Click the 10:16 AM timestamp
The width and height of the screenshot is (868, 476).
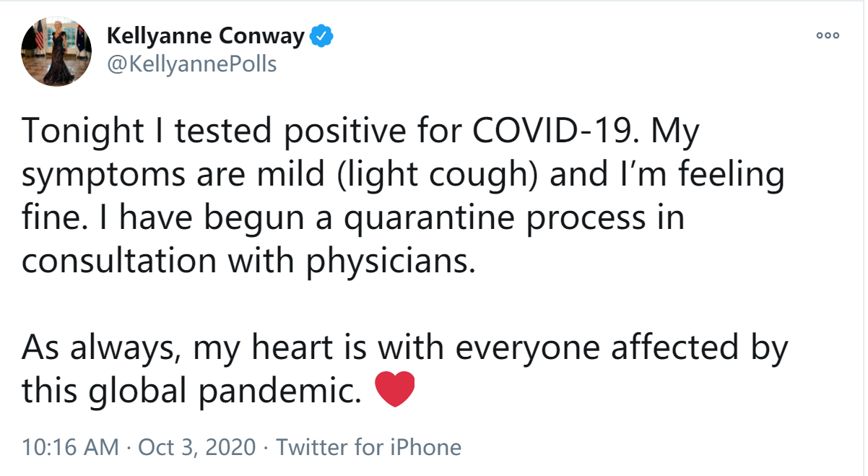[69, 447]
